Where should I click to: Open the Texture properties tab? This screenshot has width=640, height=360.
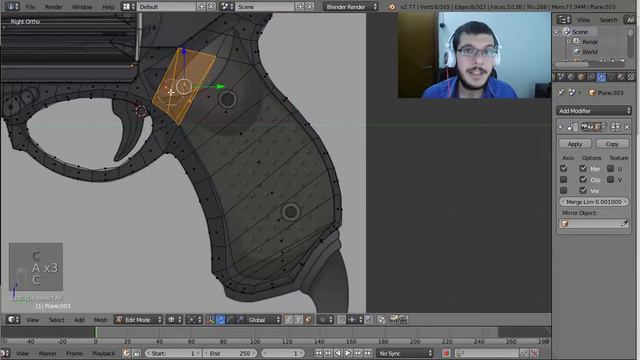click(x=631, y=77)
